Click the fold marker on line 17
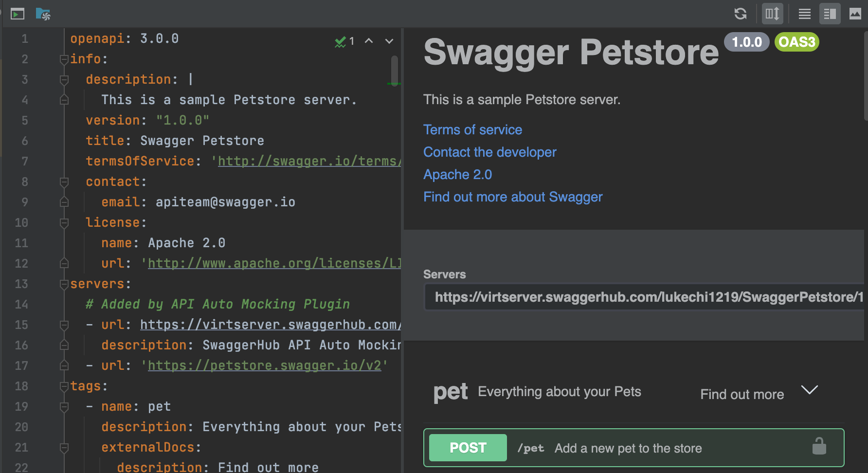The height and width of the screenshot is (473, 868). pyautogui.click(x=64, y=365)
